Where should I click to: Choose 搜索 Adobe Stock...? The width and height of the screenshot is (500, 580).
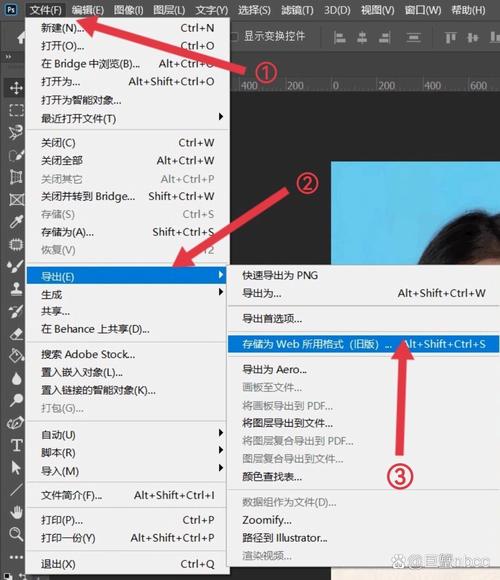[x=127, y=354]
